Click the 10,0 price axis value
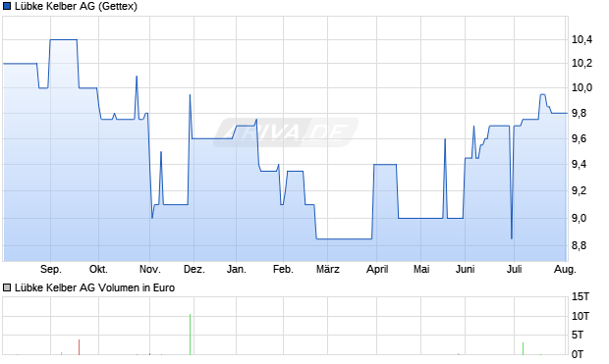Screen dimensions: 609x364 pos(581,87)
